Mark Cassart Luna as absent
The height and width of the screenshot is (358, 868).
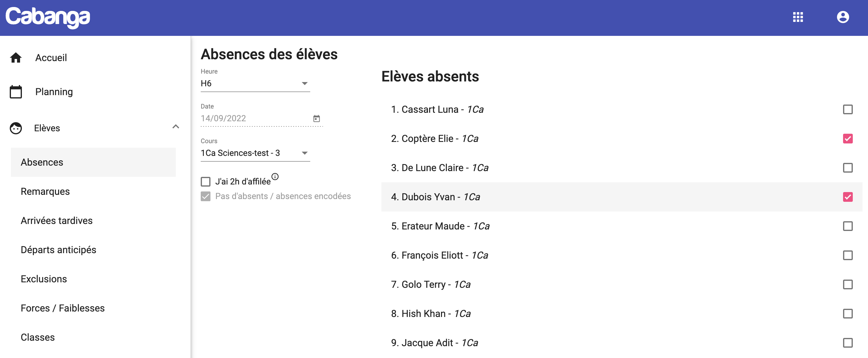(x=847, y=109)
